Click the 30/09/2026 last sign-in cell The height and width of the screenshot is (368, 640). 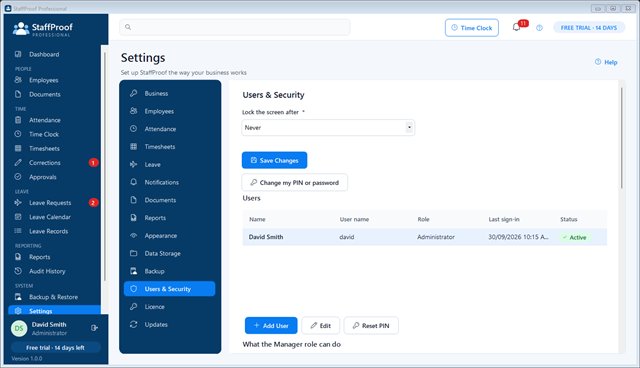pyautogui.click(x=518, y=237)
